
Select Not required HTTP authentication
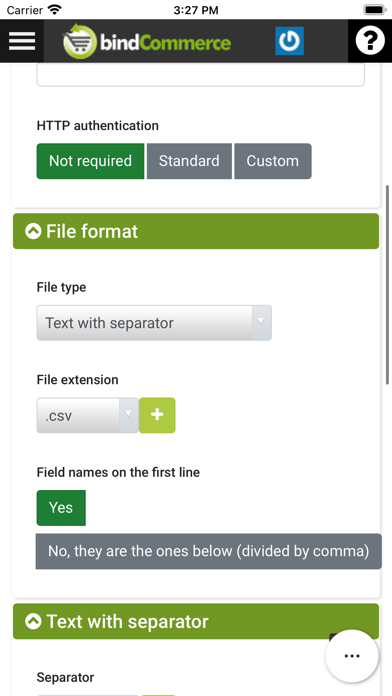(x=91, y=161)
